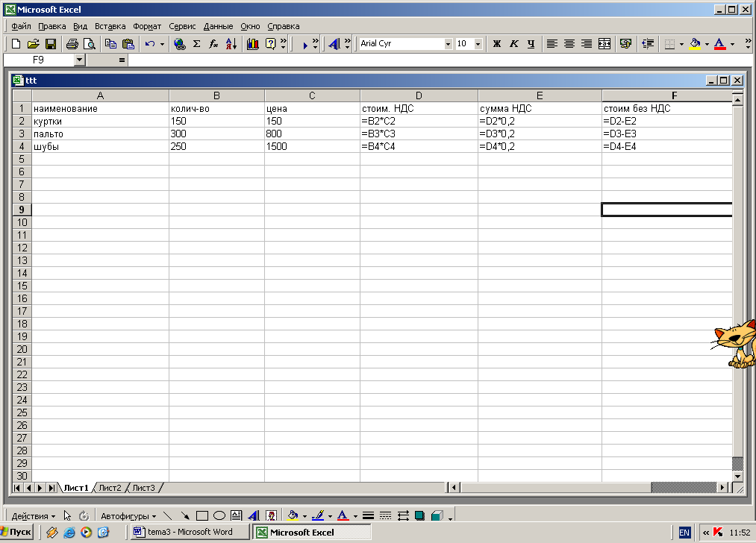Image resolution: width=756 pixels, height=543 pixels.
Task: Merge and center cells icon
Action: pyautogui.click(x=604, y=44)
